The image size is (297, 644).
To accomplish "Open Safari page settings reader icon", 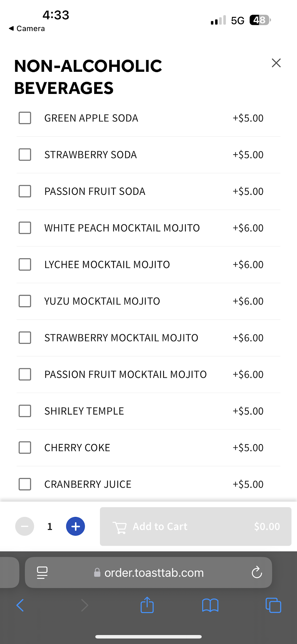I will (x=42, y=573).
